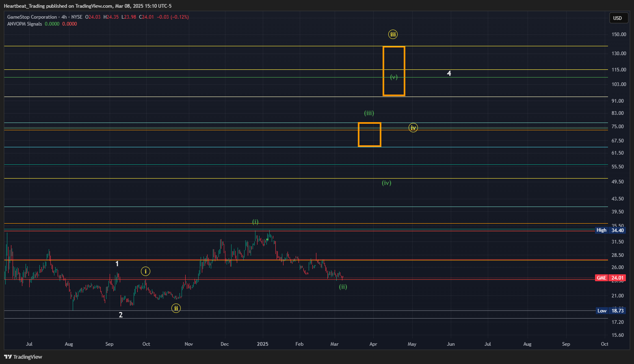Click 49.50 on the price axis
634x364 pixels.
click(618, 182)
